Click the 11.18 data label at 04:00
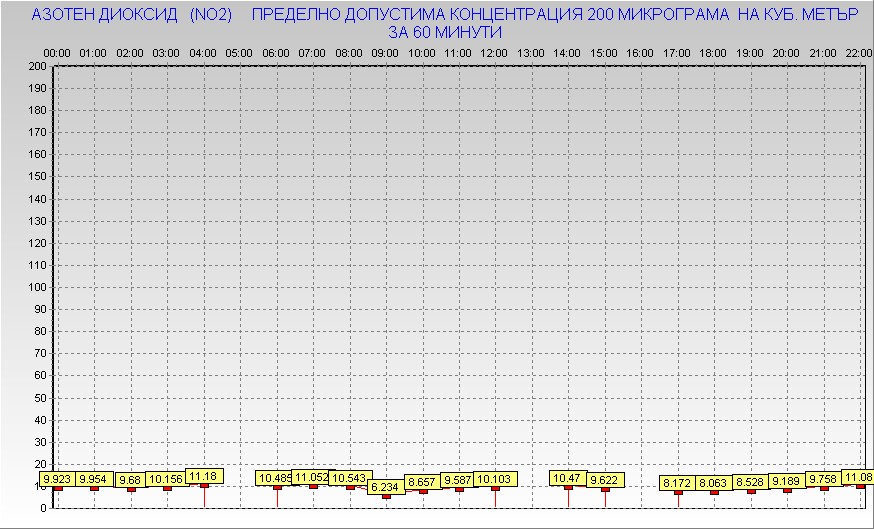 (204, 476)
